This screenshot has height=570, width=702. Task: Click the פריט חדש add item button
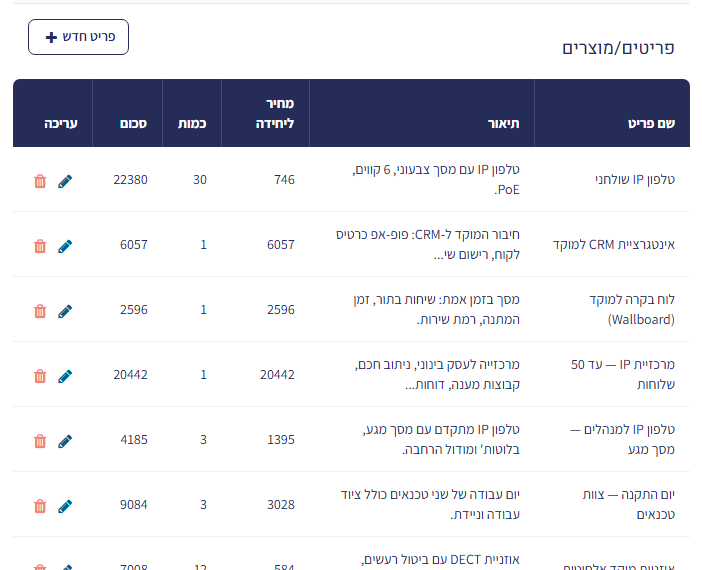pos(78,37)
